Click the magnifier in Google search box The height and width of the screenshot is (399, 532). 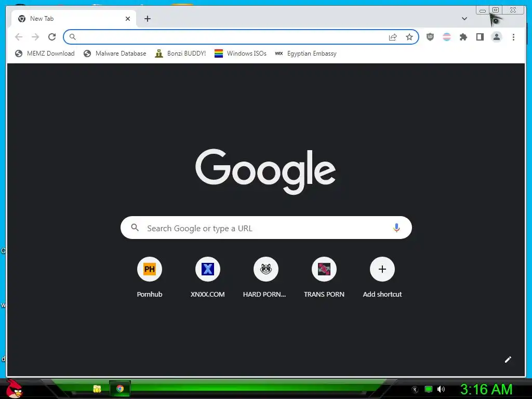135,228
